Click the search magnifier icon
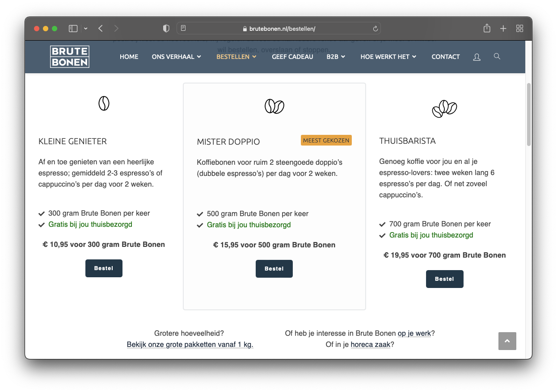The width and height of the screenshot is (557, 392). point(497,56)
